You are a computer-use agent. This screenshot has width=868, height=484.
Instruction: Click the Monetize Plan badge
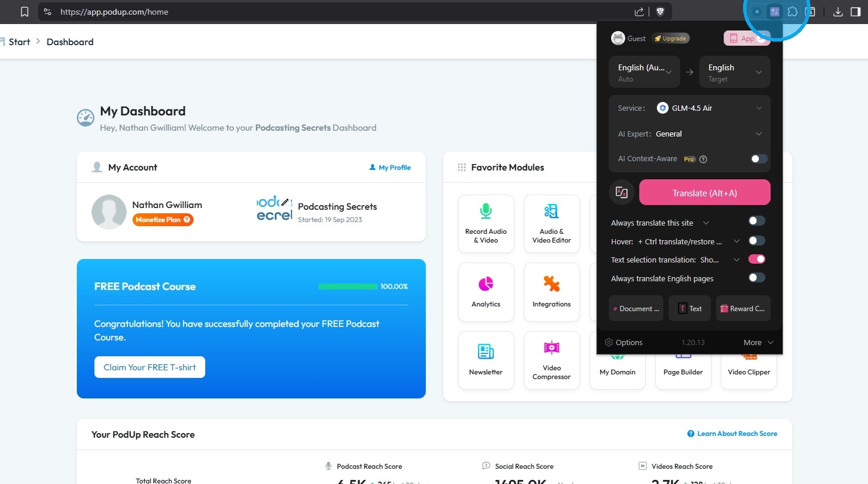(163, 220)
